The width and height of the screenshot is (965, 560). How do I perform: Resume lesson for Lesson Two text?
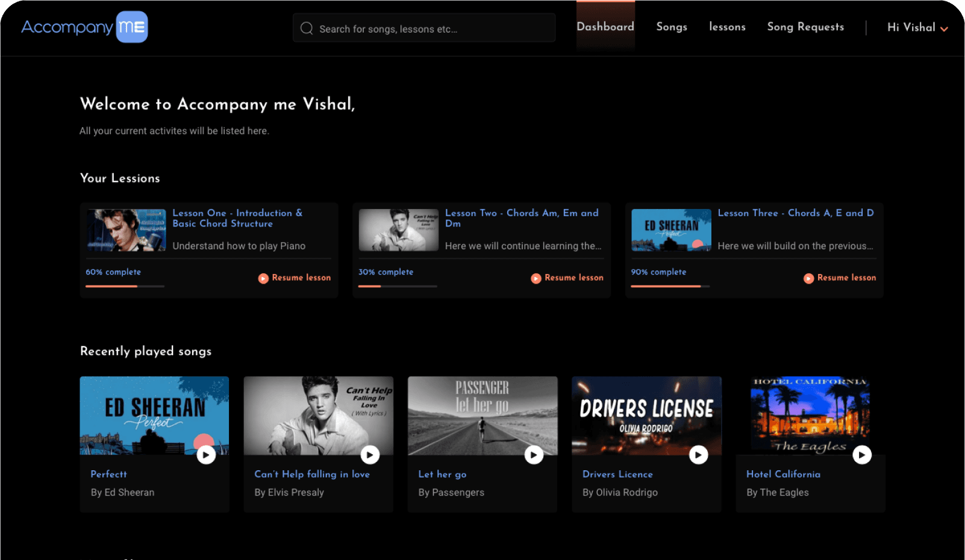(x=574, y=278)
